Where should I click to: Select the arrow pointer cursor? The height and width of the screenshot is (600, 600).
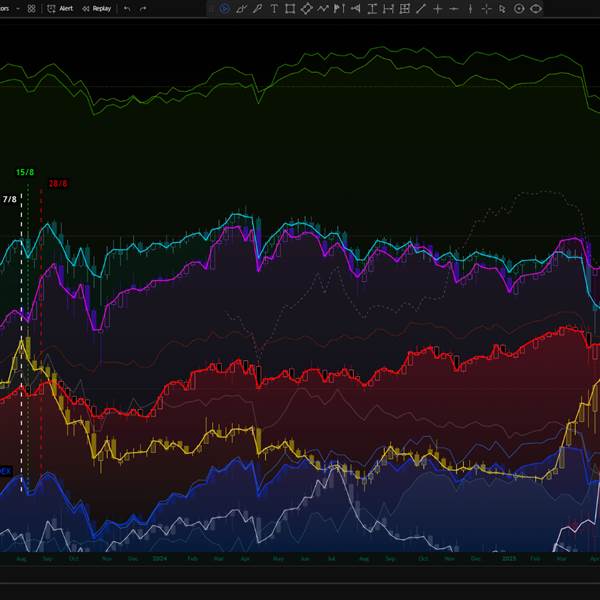[x=502, y=8]
